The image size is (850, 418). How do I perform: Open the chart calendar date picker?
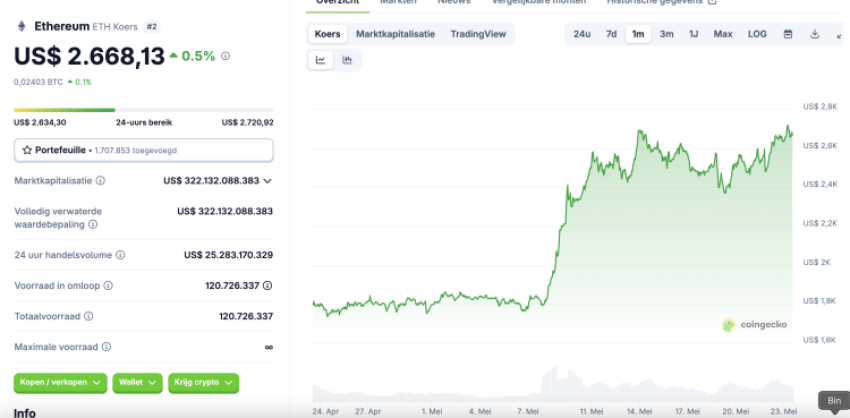pos(788,34)
